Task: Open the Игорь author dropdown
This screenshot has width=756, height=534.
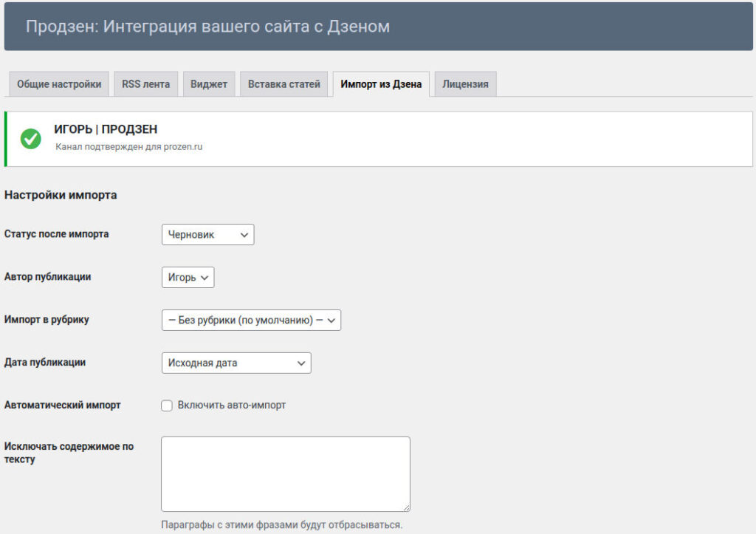Action: tap(188, 278)
